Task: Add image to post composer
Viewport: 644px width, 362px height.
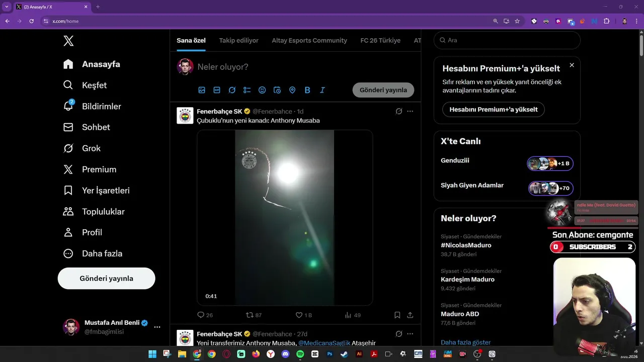Action: [x=202, y=90]
